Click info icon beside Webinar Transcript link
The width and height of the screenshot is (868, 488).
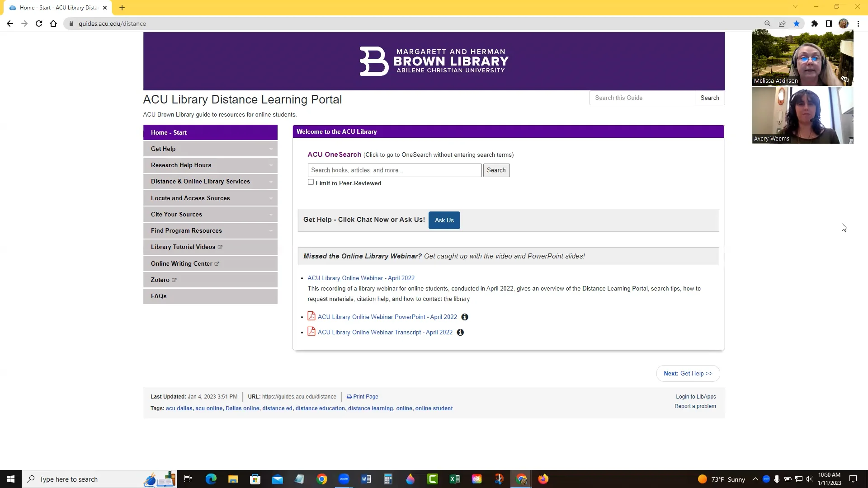tap(460, 333)
